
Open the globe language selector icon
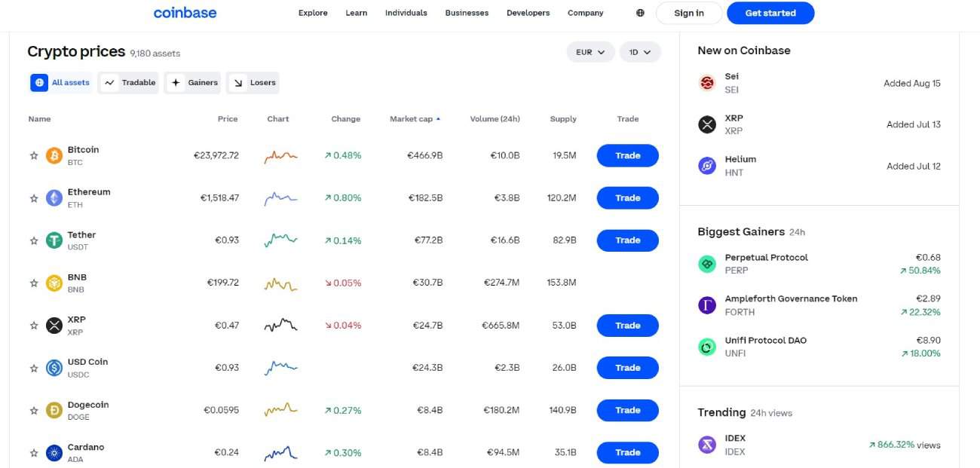(x=640, y=13)
